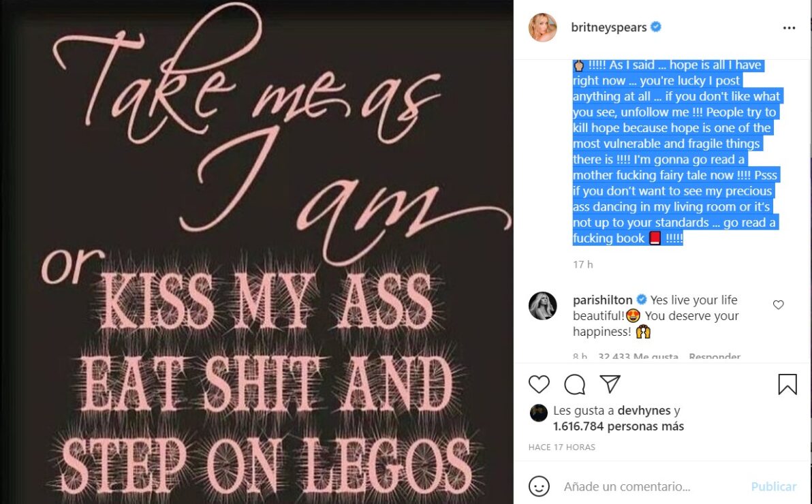Like the post with the heart icon
Image resolution: width=812 pixels, height=504 pixels.
pos(539,384)
